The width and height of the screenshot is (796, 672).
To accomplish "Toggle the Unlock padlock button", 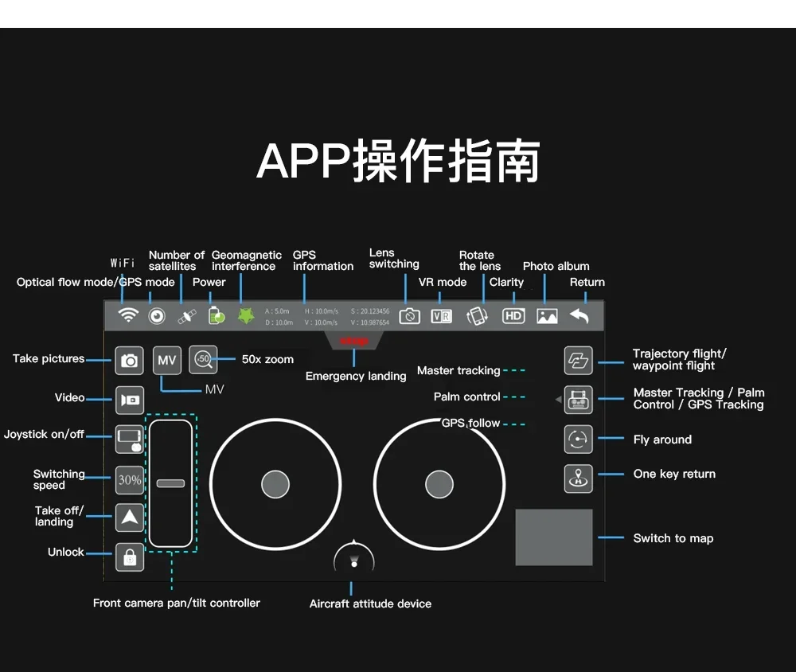I will pos(130,557).
